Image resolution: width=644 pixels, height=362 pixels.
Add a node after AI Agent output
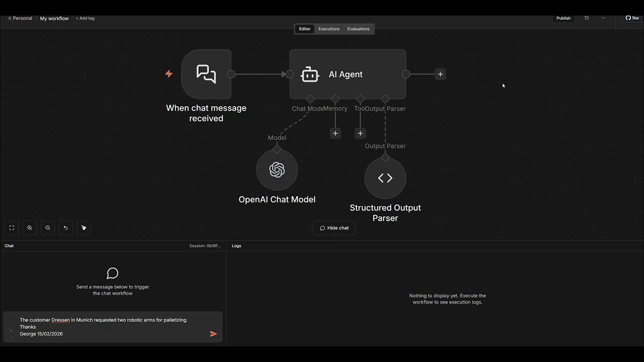pos(440,74)
